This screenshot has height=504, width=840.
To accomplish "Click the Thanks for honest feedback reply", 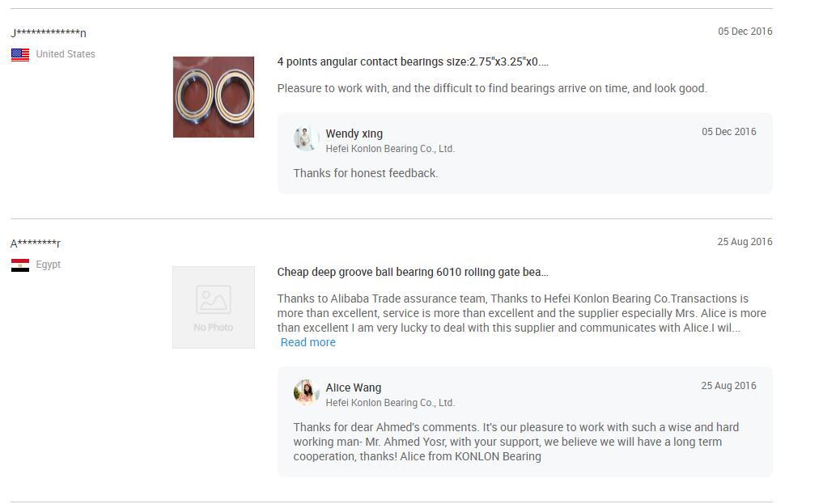I will point(365,174).
